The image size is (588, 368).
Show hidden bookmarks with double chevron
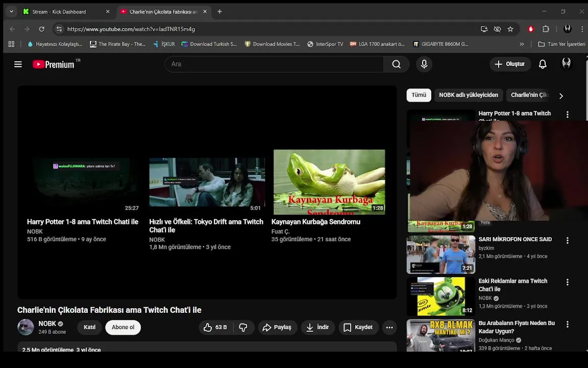click(x=522, y=44)
